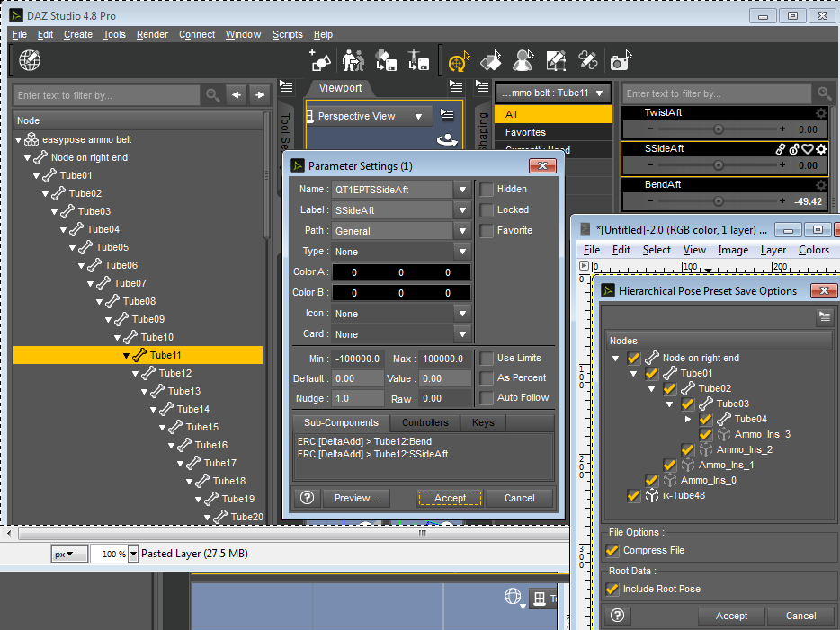Screen dimensions: 840x630
Task: Click the BendAft slider handle
Action: click(719, 201)
